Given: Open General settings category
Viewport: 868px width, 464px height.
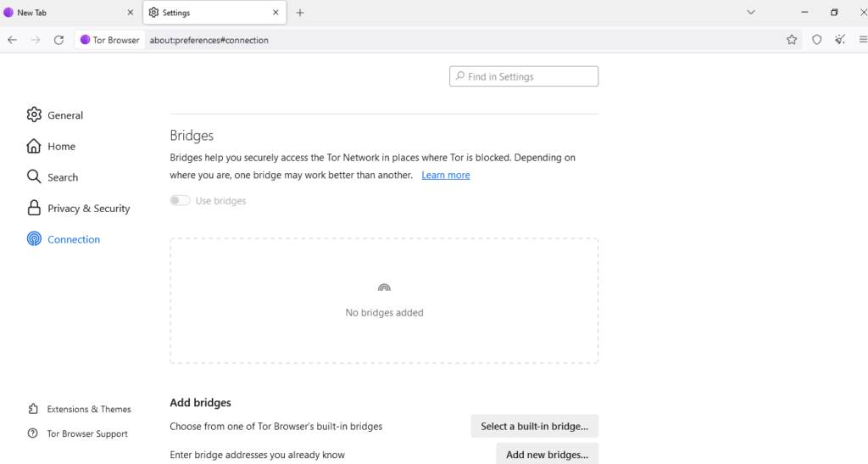Looking at the screenshot, I should (x=64, y=115).
